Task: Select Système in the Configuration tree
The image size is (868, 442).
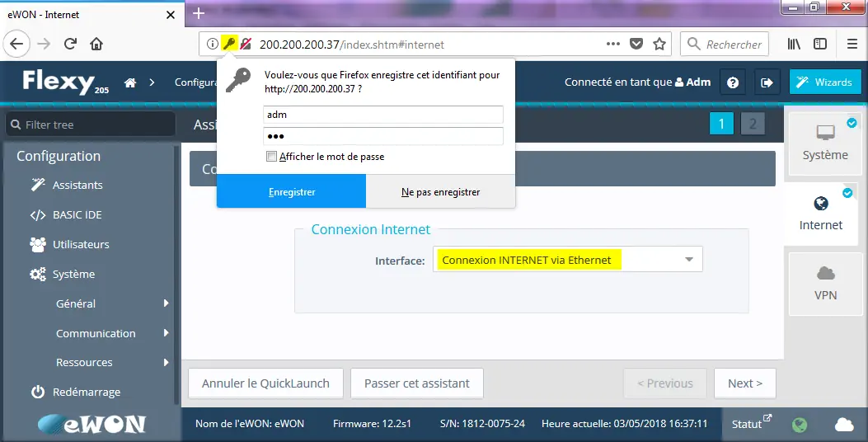Action: pyautogui.click(x=73, y=274)
